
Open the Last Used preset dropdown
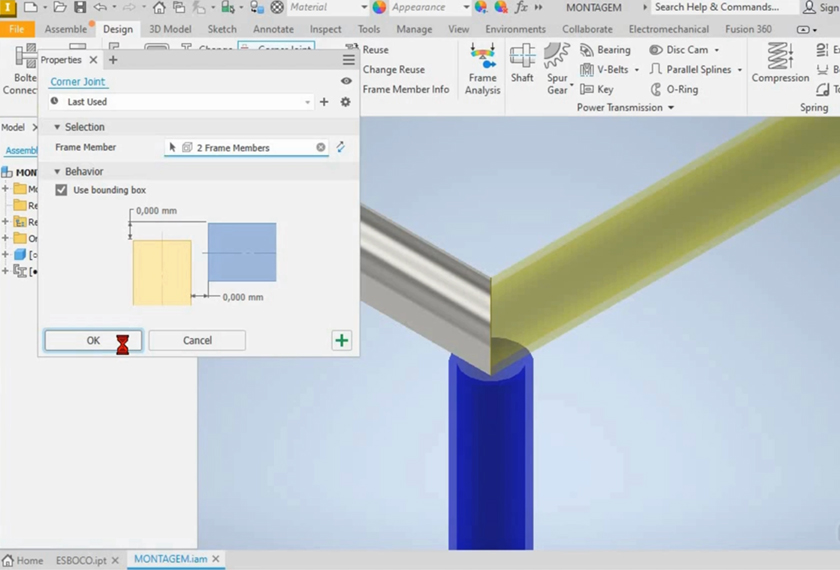[307, 102]
